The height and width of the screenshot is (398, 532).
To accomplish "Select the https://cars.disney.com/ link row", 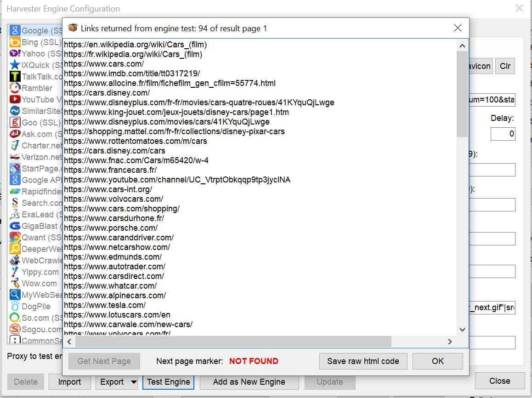I will point(107,93).
